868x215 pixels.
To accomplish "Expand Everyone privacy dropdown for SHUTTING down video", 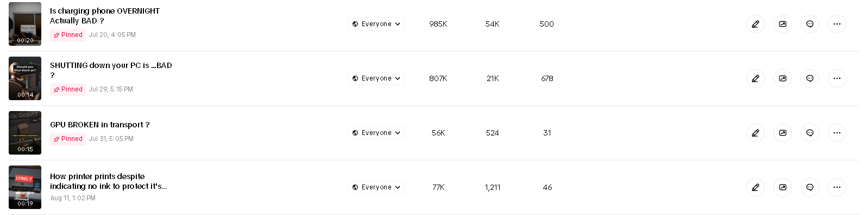I will [x=376, y=78].
